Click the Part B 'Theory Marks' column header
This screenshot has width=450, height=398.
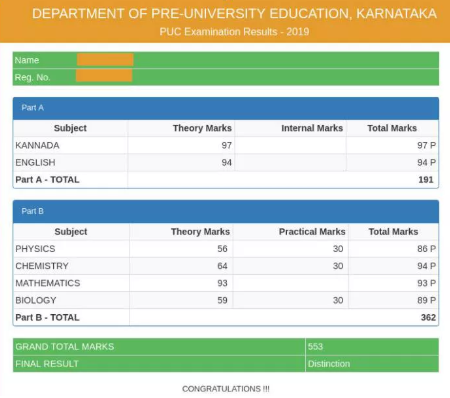200,232
